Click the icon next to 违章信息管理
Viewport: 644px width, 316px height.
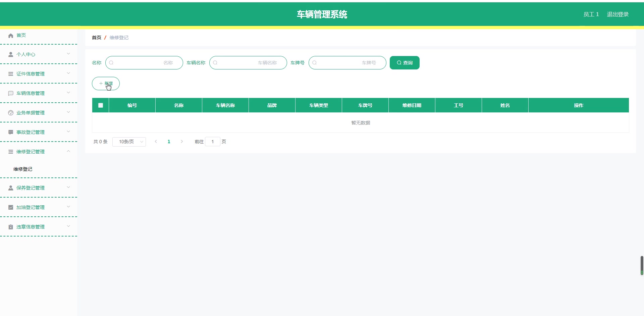point(10,226)
